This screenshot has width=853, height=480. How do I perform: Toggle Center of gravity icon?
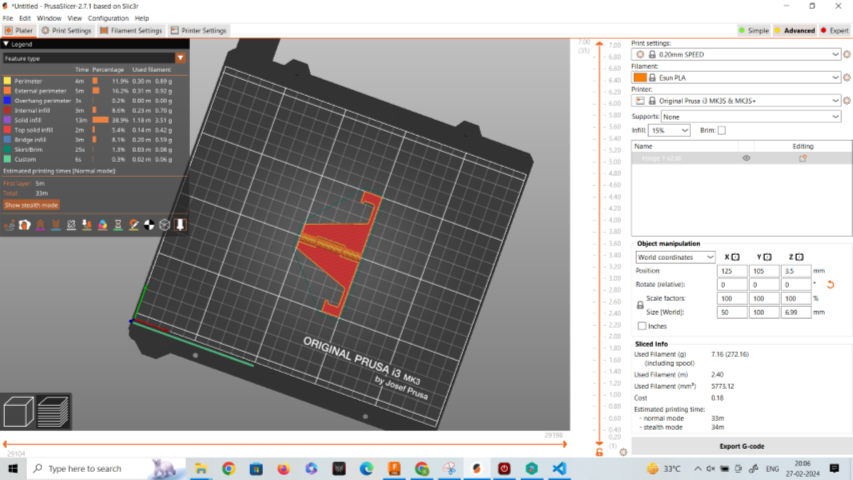[149, 225]
